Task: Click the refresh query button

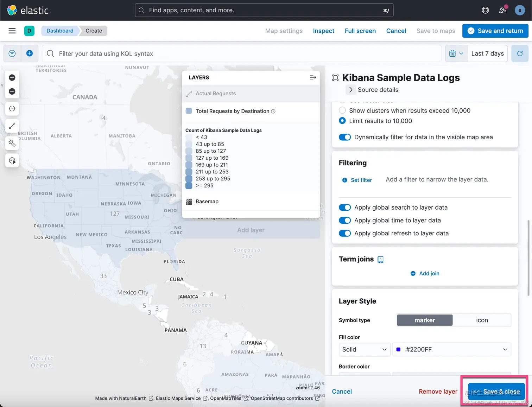Action: tap(520, 53)
